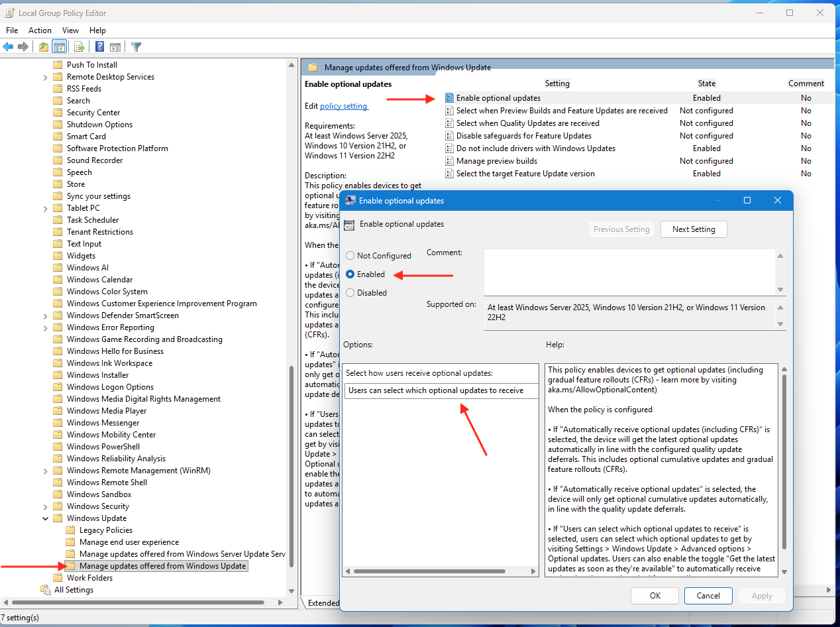Image resolution: width=840 pixels, height=627 pixels.
Task: Select the Disabled radio button
Action: (x=350, y=293)
